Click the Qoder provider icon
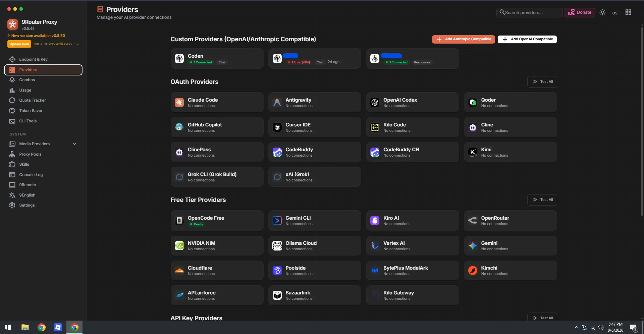 point(473,102)
